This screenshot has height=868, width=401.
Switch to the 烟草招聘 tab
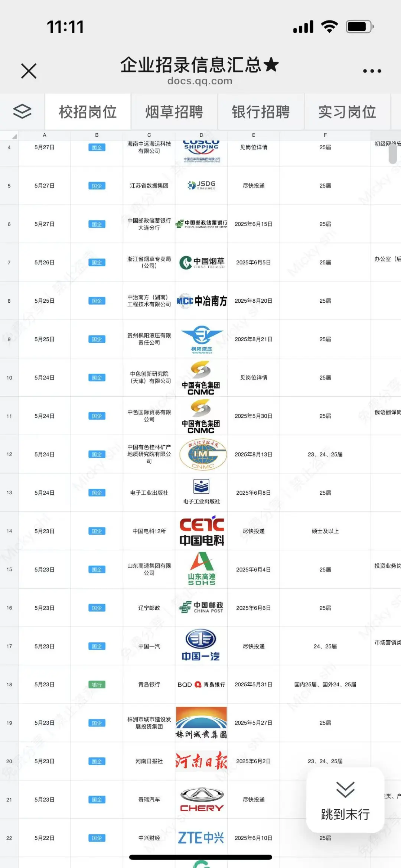[x=174, y=112]
